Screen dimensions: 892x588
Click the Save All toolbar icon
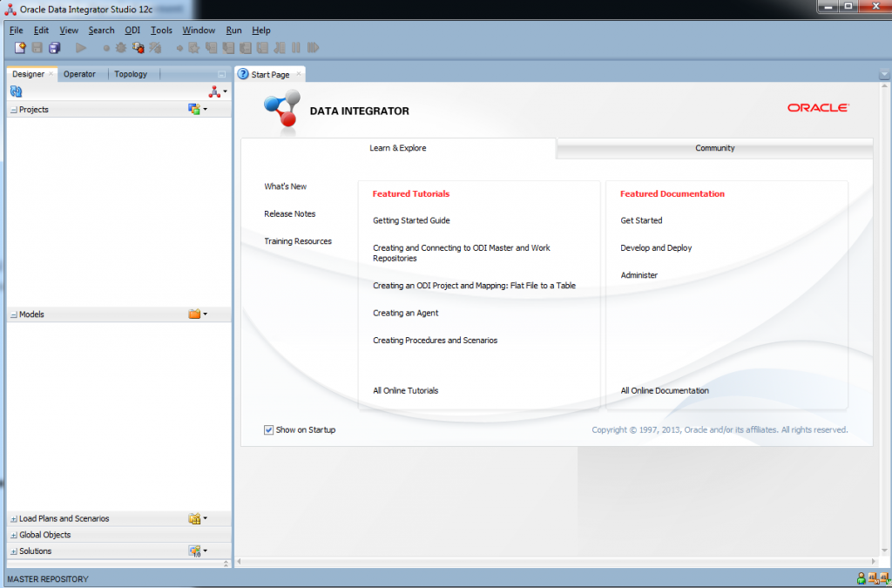click(54, 48)
